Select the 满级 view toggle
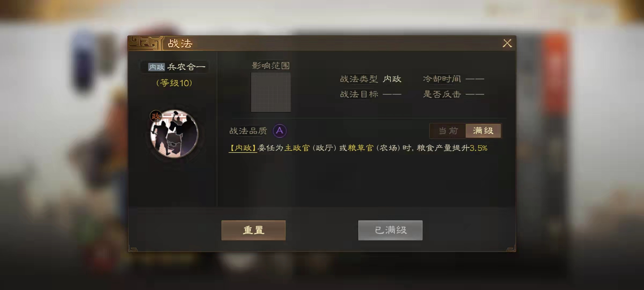 pos(483,131)
